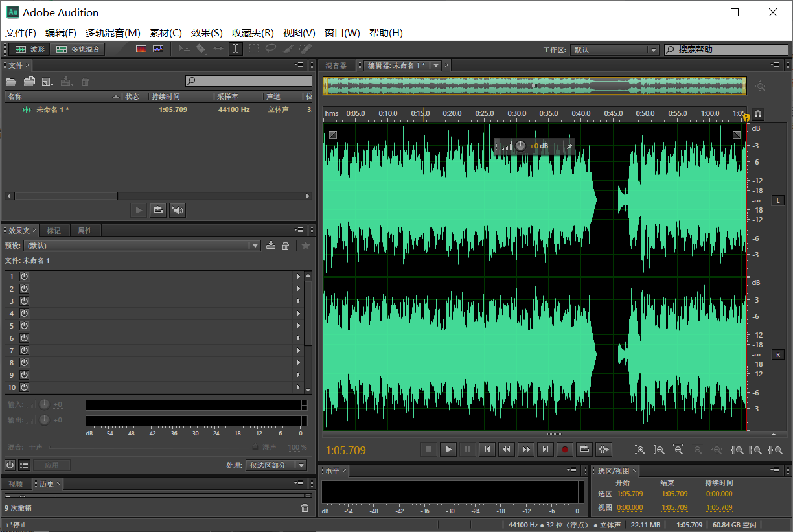Activate the Record button

click(x=564, y=449)
